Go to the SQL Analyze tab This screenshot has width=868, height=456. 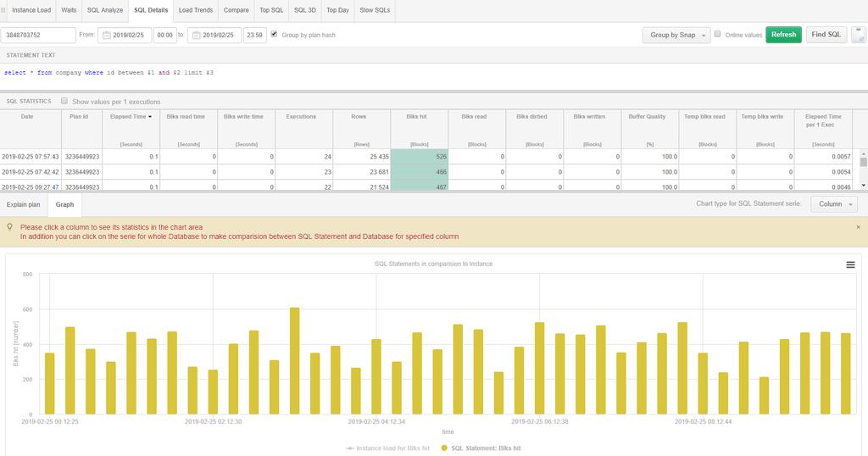click(x=104, y=10)
